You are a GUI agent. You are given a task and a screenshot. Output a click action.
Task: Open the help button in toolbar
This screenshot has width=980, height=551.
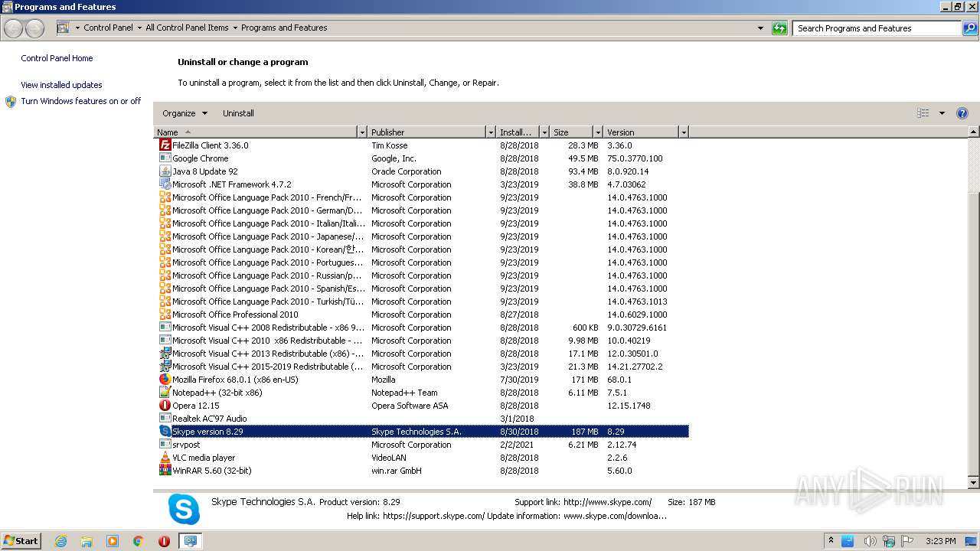962,113
